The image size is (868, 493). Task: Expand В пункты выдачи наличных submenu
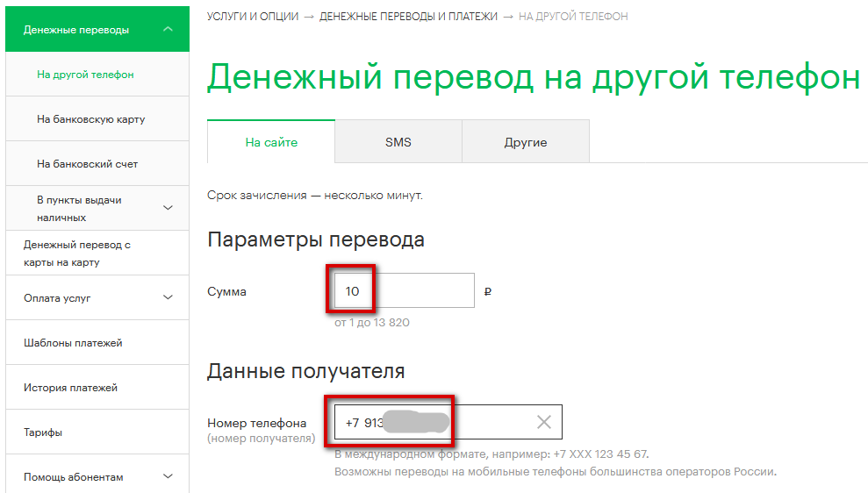tap(169, 208)
